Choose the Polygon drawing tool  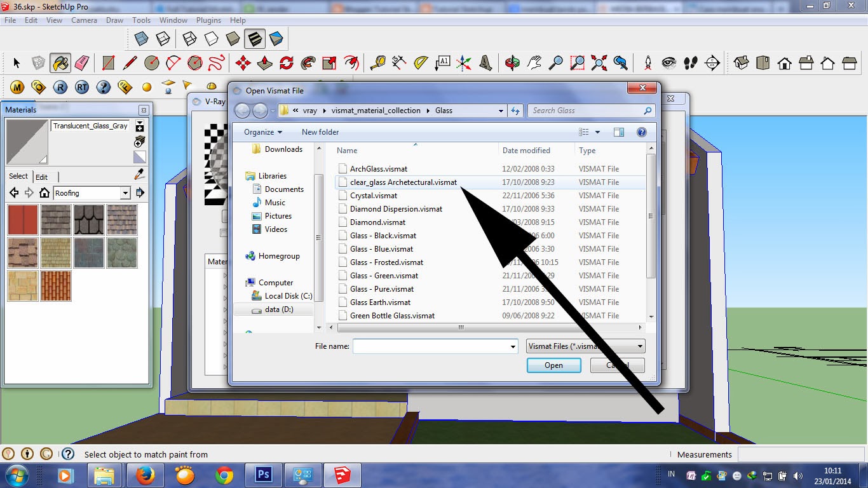pyautogui.click(x=195, y=63)
